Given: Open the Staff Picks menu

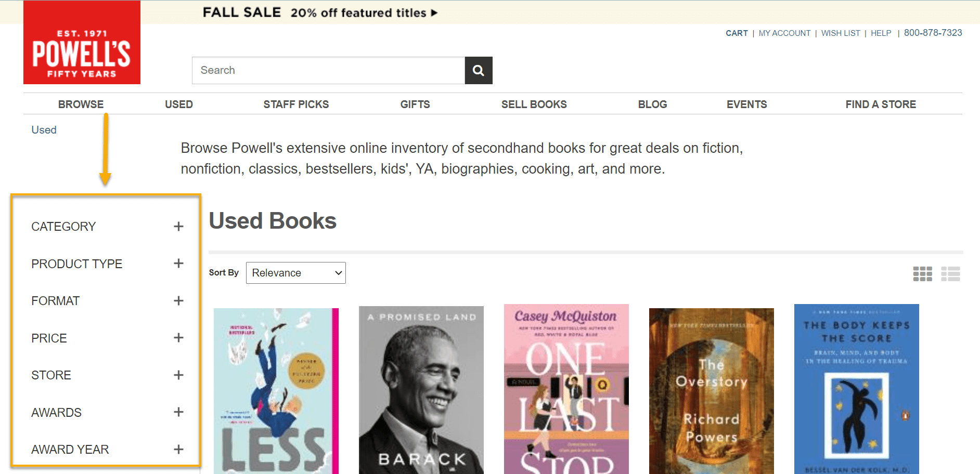Looking at the screenshot, I should point(296,104).
